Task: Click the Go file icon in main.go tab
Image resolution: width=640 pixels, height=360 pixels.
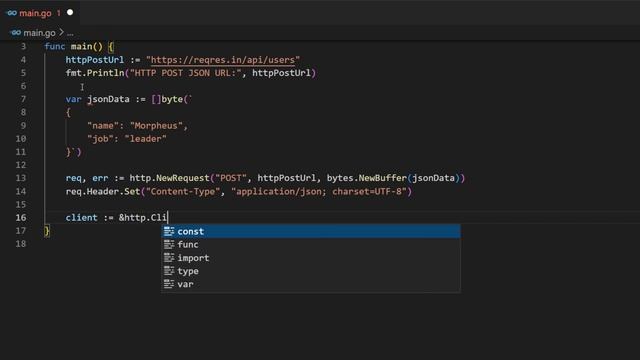Action: click(11, 13)
